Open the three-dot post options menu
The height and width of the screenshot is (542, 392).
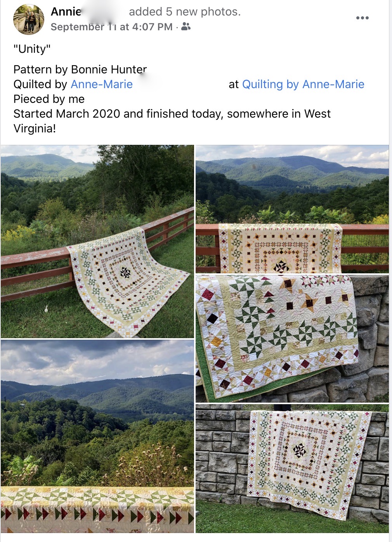point(362,18)
